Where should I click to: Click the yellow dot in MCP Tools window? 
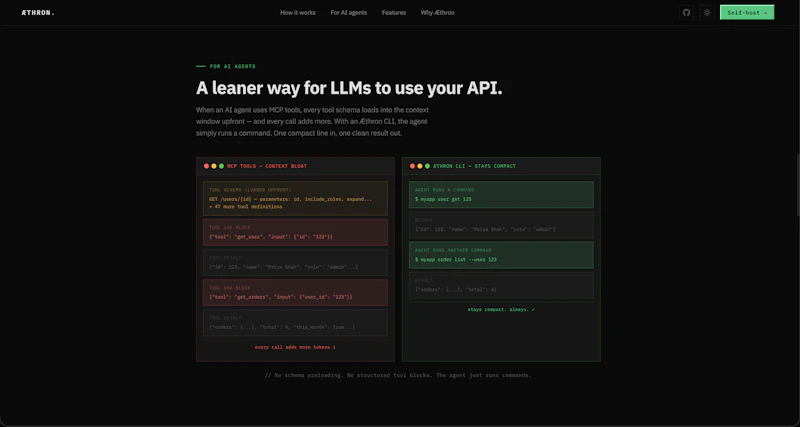tap(214, 166)
